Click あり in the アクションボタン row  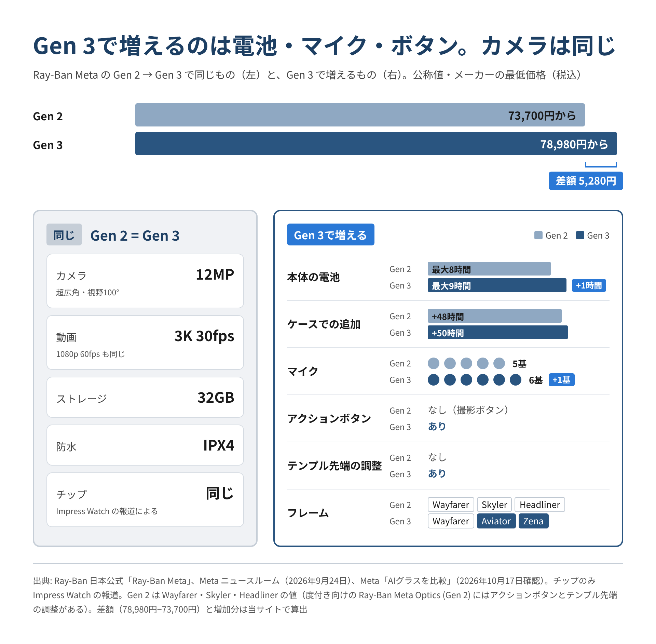tap(437, 426)
